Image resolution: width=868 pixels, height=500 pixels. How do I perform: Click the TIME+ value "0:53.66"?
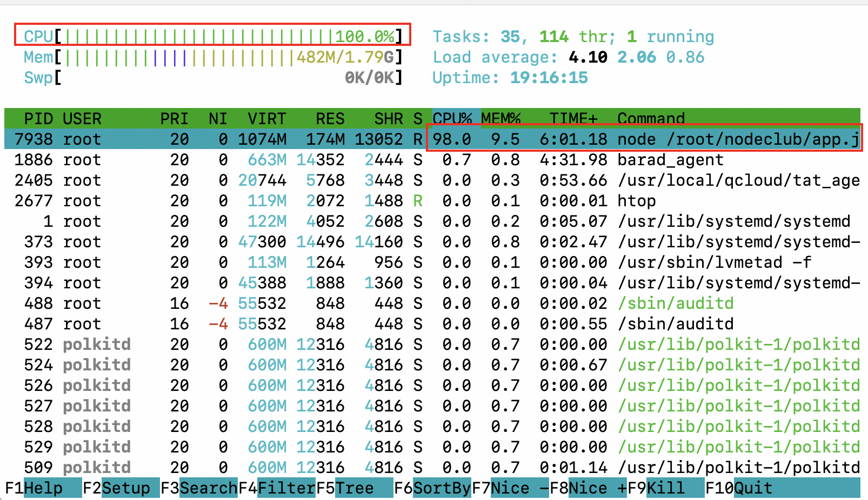coord(573,180)
